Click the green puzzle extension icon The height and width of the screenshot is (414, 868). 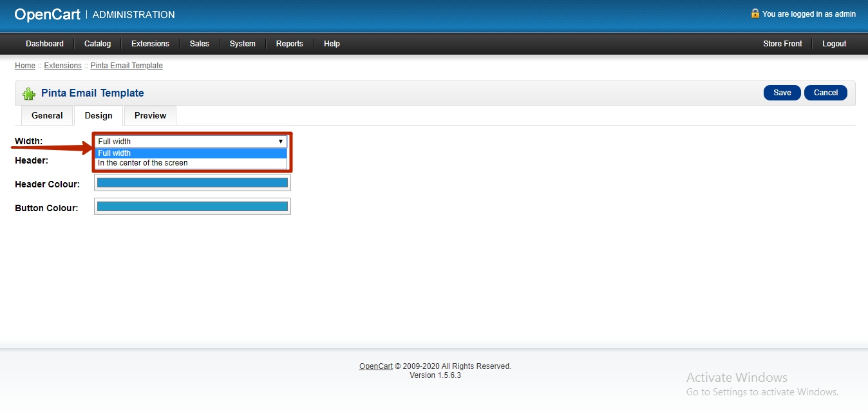point(29,93)
